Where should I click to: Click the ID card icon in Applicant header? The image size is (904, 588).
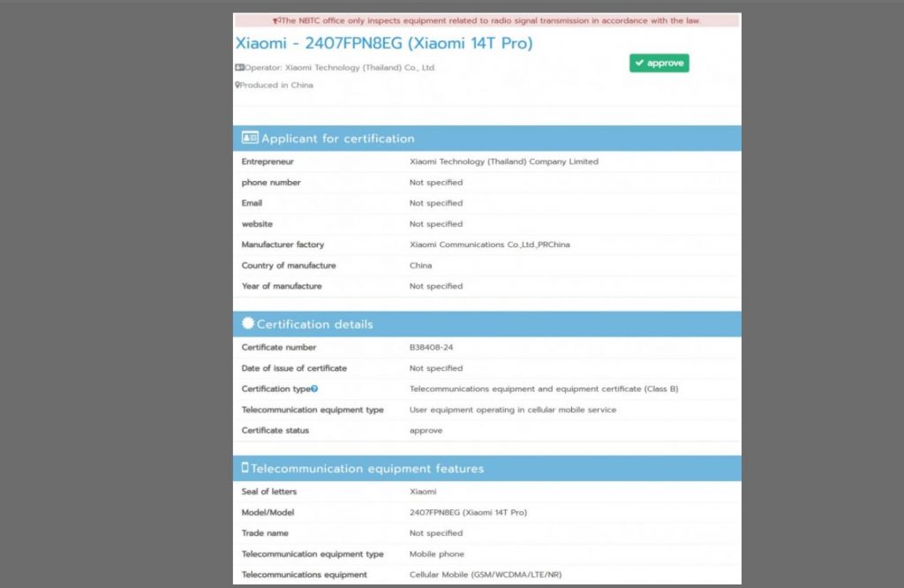click(x=250, y=138)
